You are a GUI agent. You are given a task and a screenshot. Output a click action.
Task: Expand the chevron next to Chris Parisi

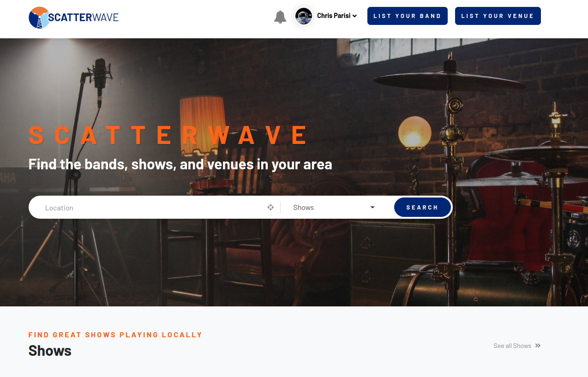pos(354,16)
